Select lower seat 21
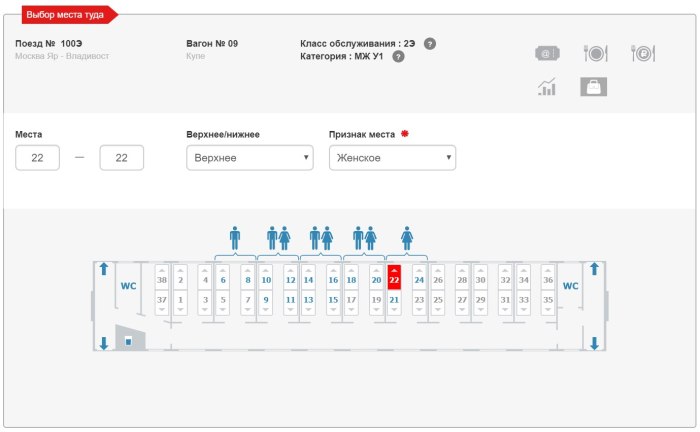700x432 pixels. tap(394, 303)
